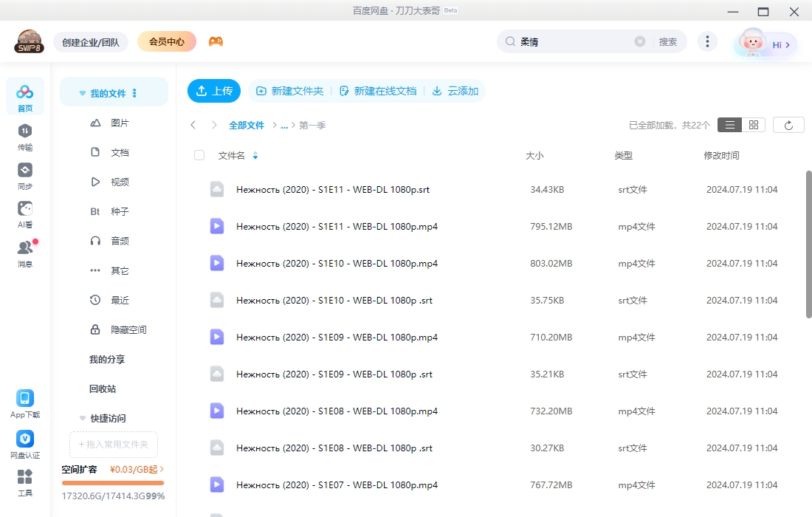
Task: Navigate to 全部文件 in breadcrumb
Action: (247, 125)
